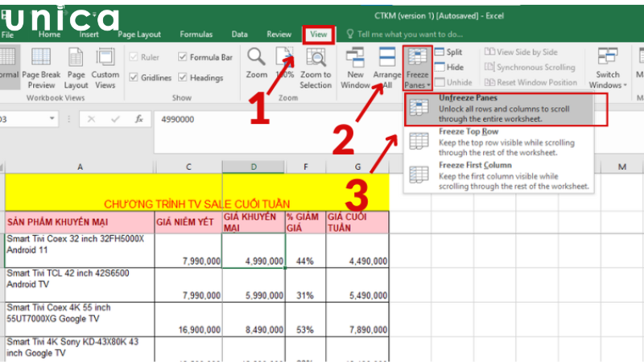Click the Zoom magnifier icon
The height and width of the screenshot is (362, 644).
click(257, 58)
